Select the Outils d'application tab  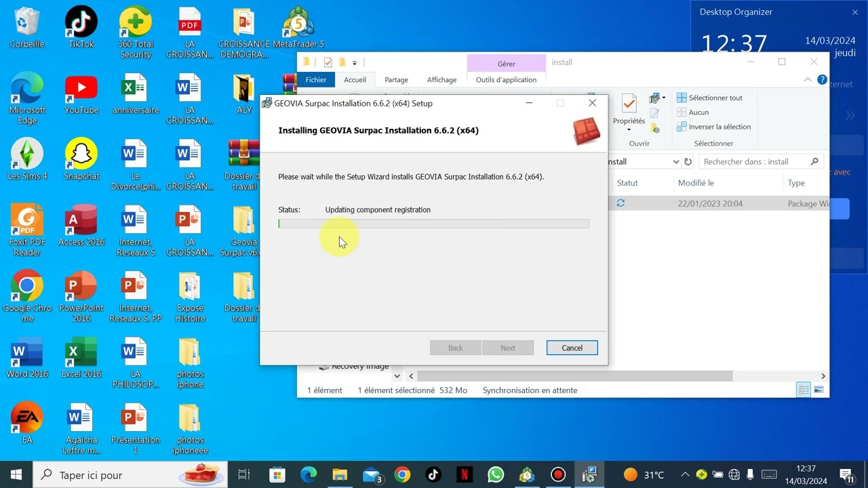pyautogui.click(x=506, y=79)
